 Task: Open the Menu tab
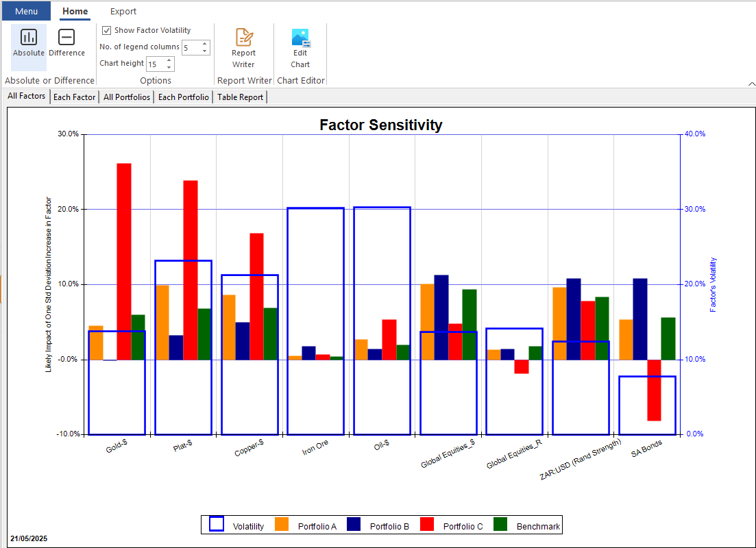click(26, 11)
